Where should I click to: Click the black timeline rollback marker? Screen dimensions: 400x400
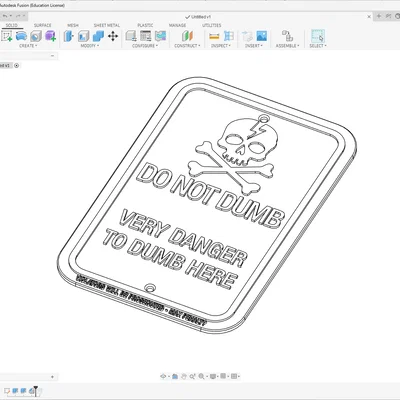[x=36, y=390]
